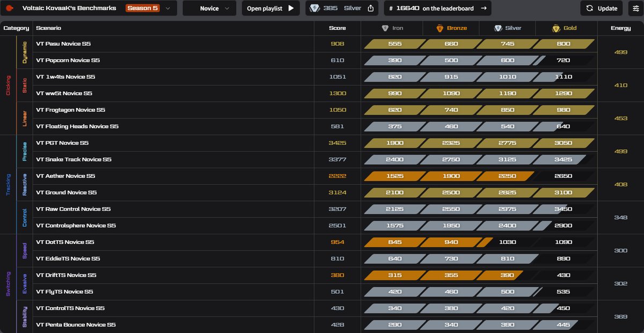Open the leaderboard link for rank 16640
The height and width of the screenshot is (333, 644).
click(x=437, y=8)
